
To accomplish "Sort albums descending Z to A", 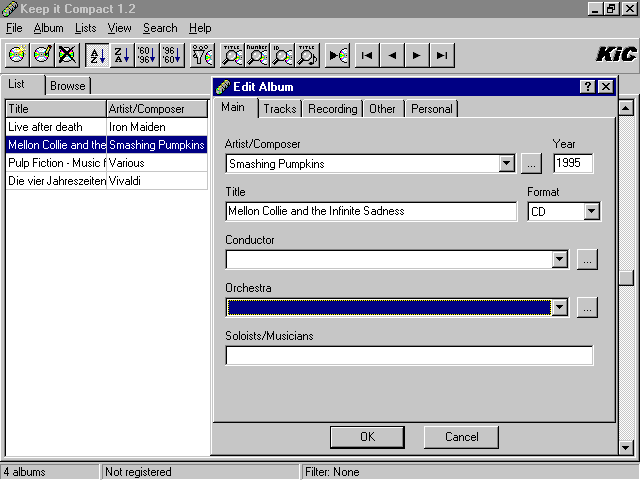I will coord(121,55).
